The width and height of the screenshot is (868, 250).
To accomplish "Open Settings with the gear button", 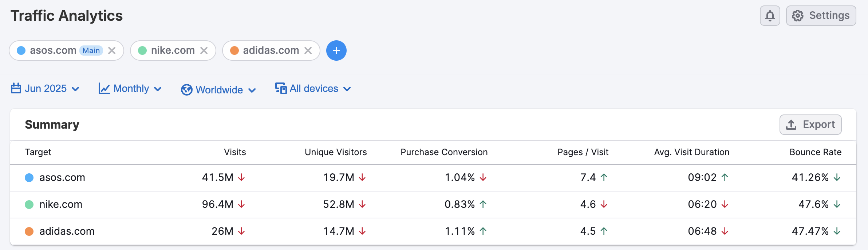I will [821, 16].
